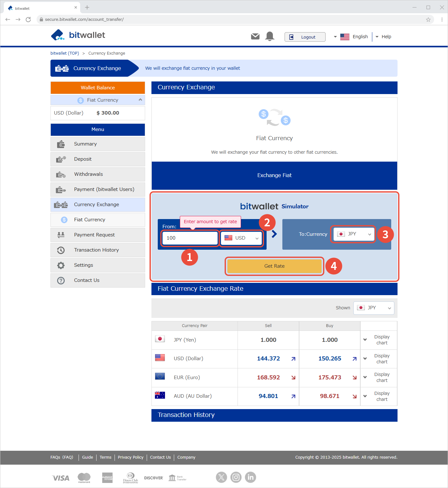Open browser three-dot menu
The height and width of the screenshot is (488, 448).
pyautogui.click(x=442, y=20)
